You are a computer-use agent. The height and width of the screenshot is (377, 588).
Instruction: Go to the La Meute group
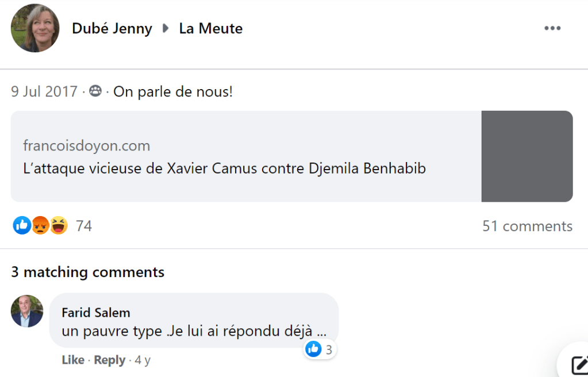(210, 28)
